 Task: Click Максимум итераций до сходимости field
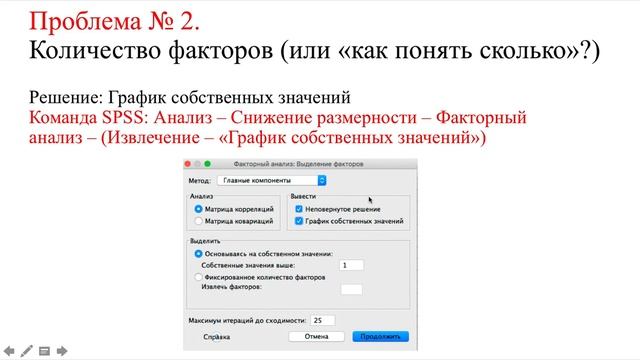pos(323,320)
